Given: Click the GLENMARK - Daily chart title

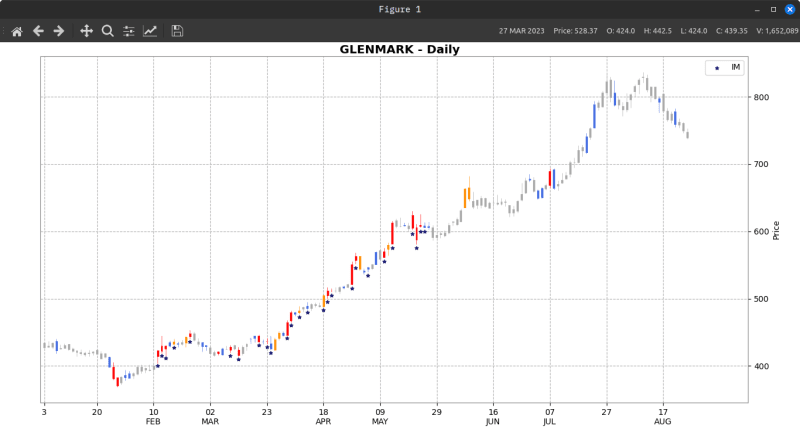Looking at the screenshot, I should 399,49.
